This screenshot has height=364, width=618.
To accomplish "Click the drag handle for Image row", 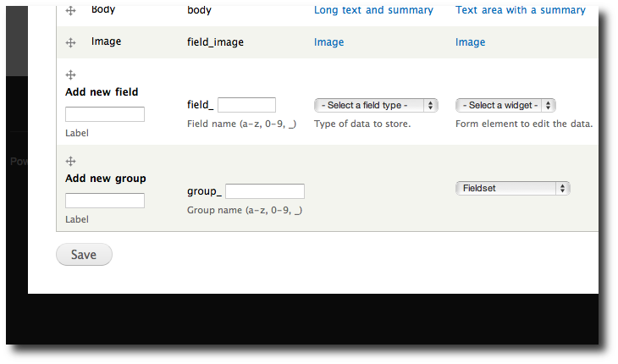I will pos(70,41).
